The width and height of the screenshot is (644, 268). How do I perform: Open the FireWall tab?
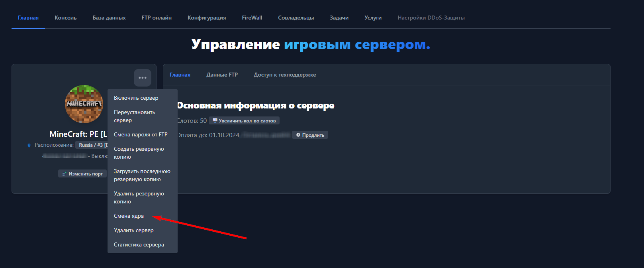(252, 18)
